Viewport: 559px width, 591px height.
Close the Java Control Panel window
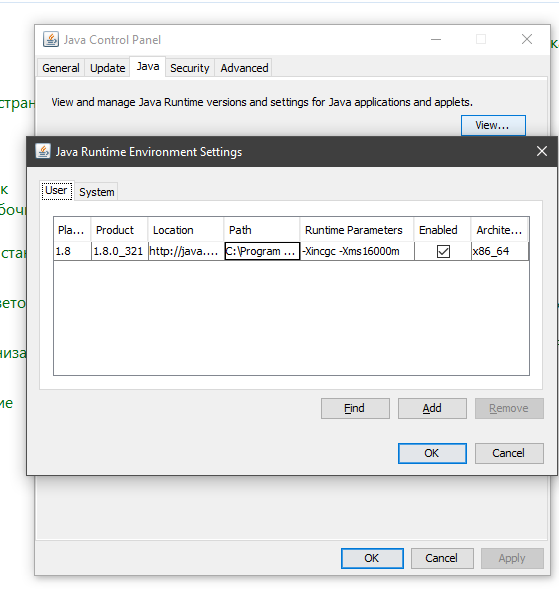pyautogui.click(x=527, y=39)
